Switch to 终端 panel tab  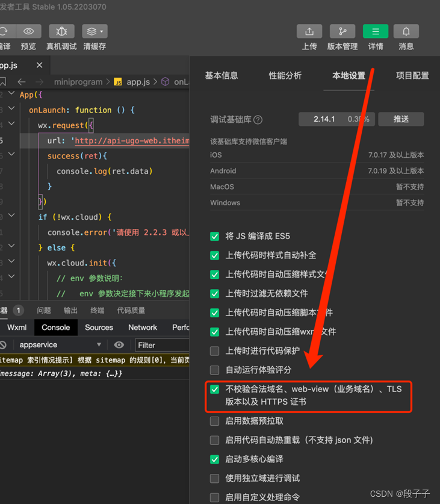(x=97, y=311)
